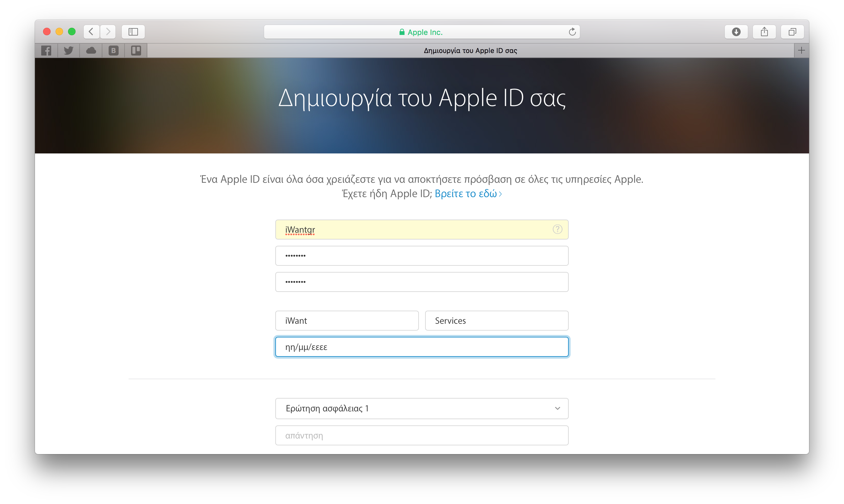Open the Share button in the toolbar

pyautogui.click(x=764, y=32)
